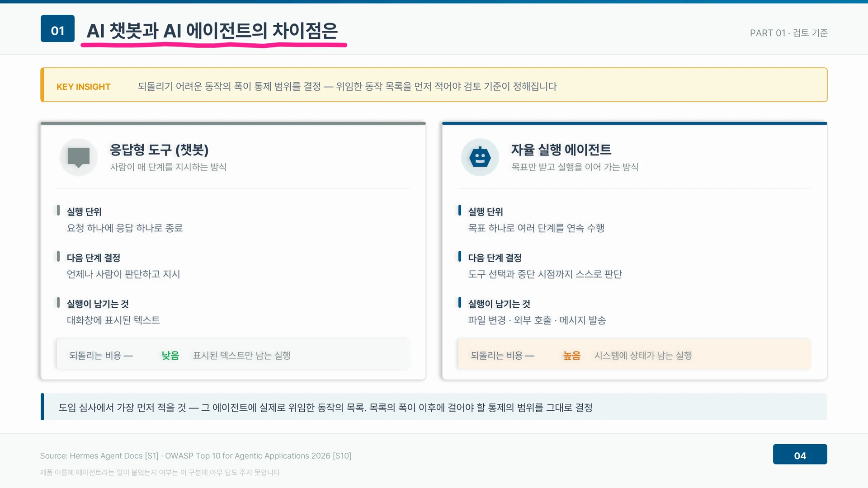
Task: Click the 04 page number badge
Action: [x=800, y=454]
